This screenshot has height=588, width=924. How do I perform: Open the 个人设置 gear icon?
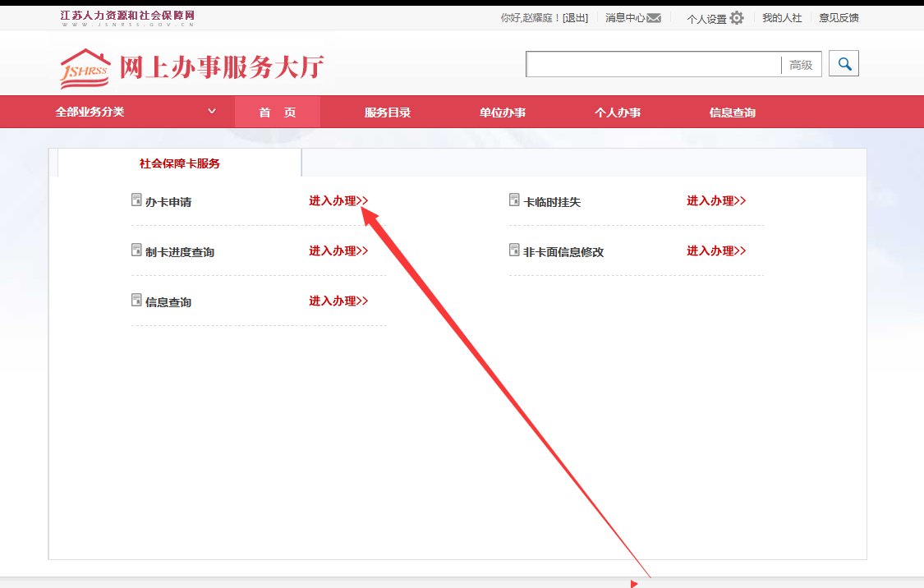737,16
